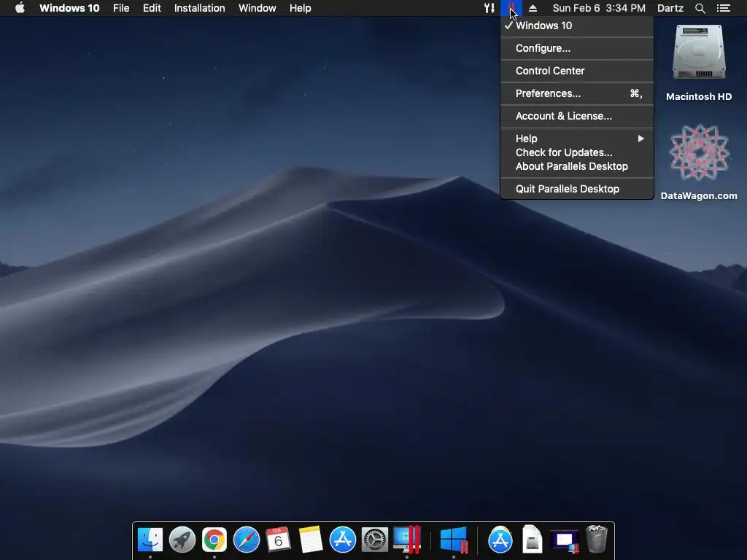The width and height of the screenshot is (747, 560).
Task: Open Control Center from the dropdown
Action: [577, 71]
